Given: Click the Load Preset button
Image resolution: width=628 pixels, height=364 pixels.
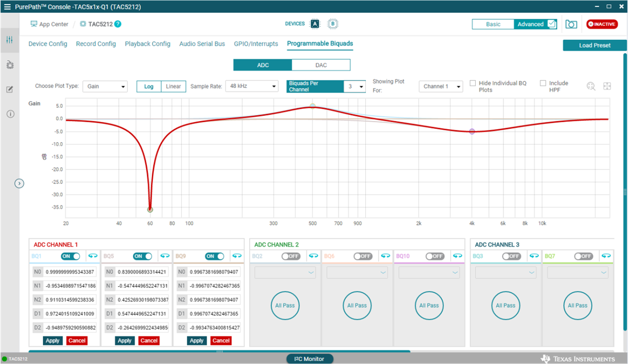Looking at the screenshot, I should (x=595, y=45).
